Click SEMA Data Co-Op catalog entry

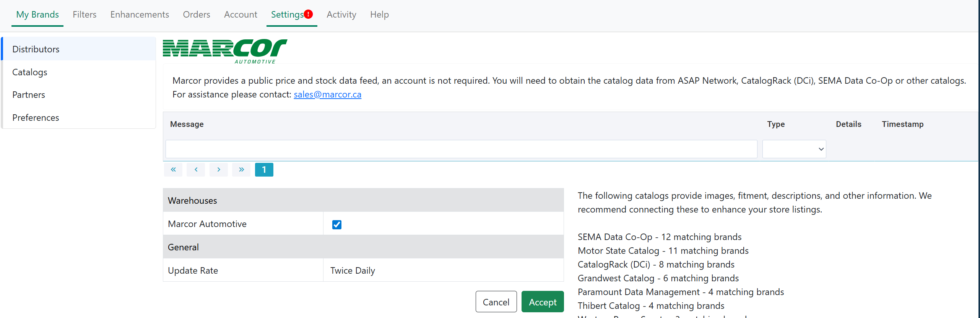pos(660,237)
